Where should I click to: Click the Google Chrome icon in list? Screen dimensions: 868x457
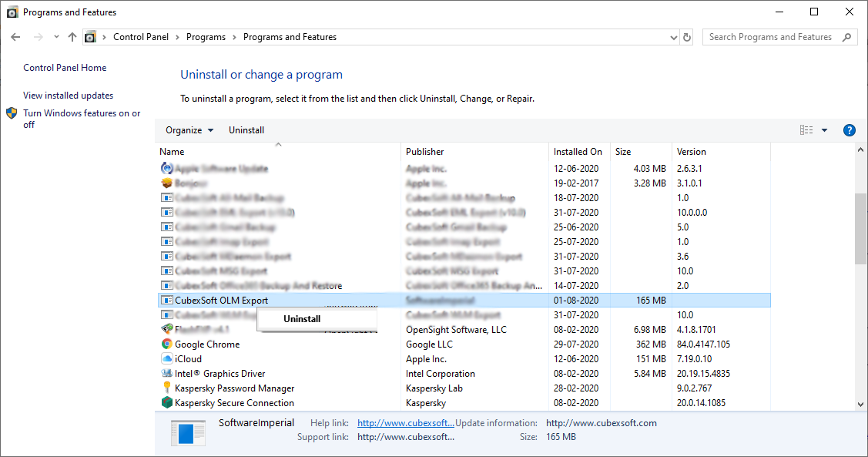pos(166,344)
